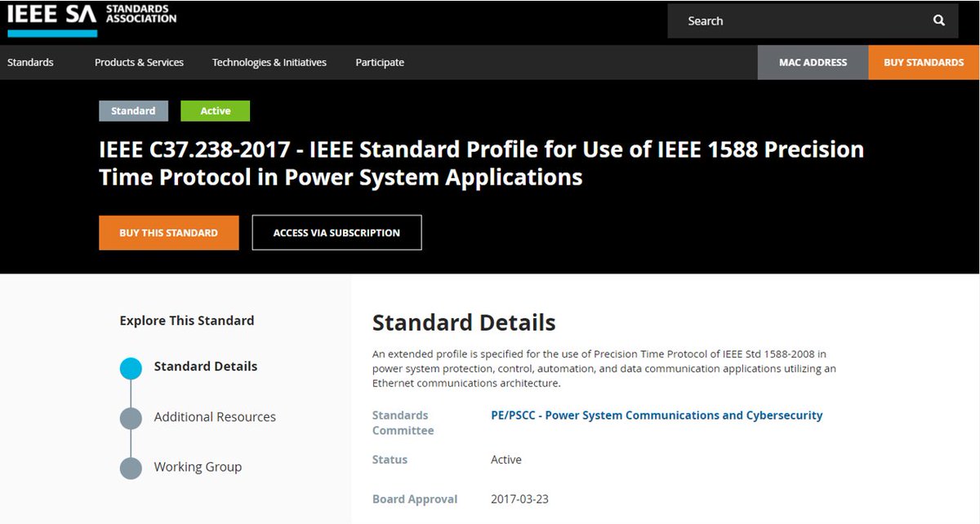Click the Board Approval label

click(x=415, y=499)
